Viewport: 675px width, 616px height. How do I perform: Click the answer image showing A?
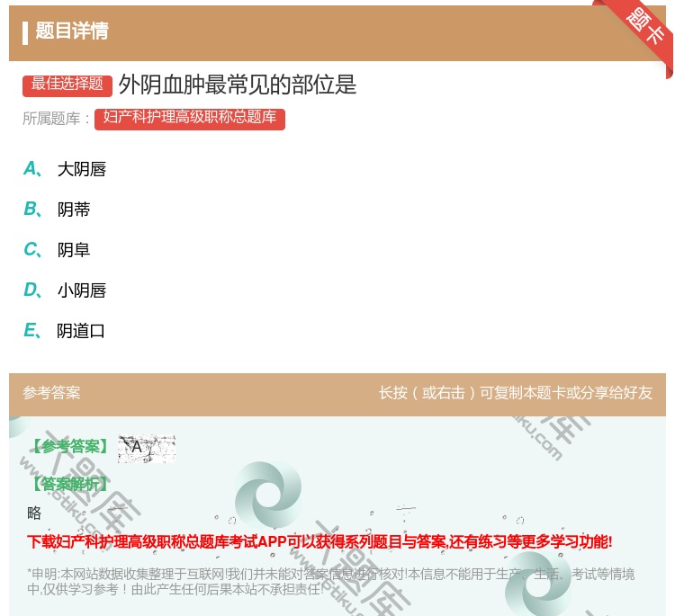point(147,448)
